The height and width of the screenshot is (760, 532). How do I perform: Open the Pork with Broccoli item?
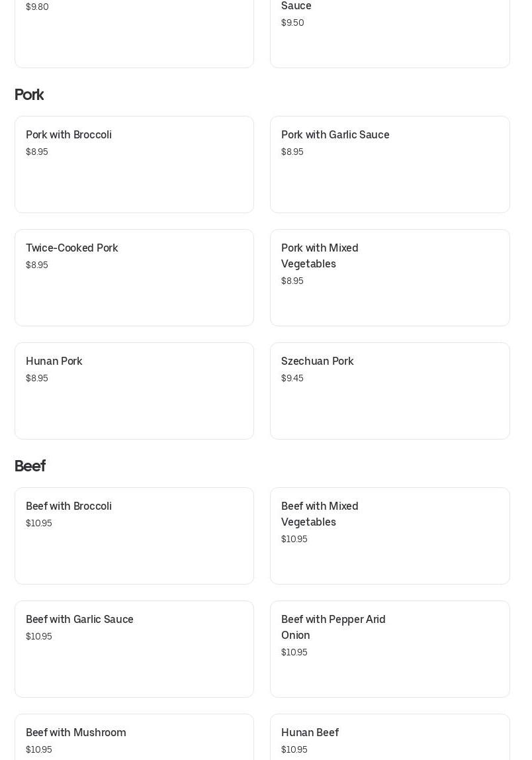click(x=134, y=164)
